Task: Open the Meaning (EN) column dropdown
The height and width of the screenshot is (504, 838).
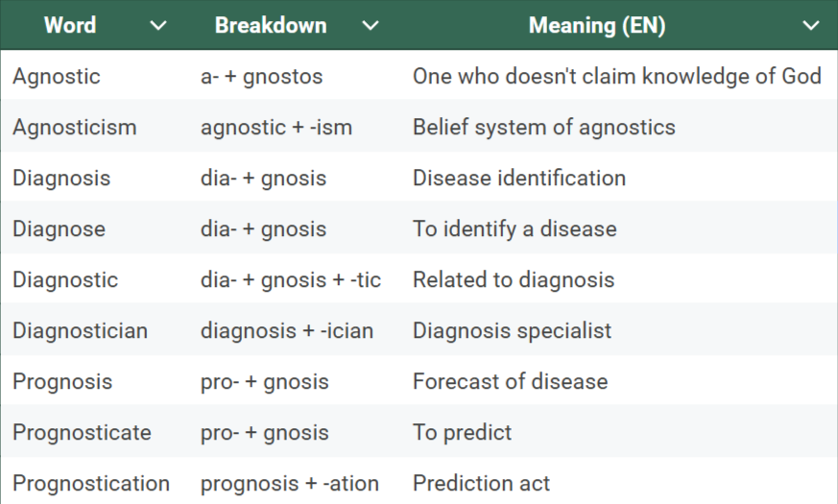Action: (x=811, y=26)
